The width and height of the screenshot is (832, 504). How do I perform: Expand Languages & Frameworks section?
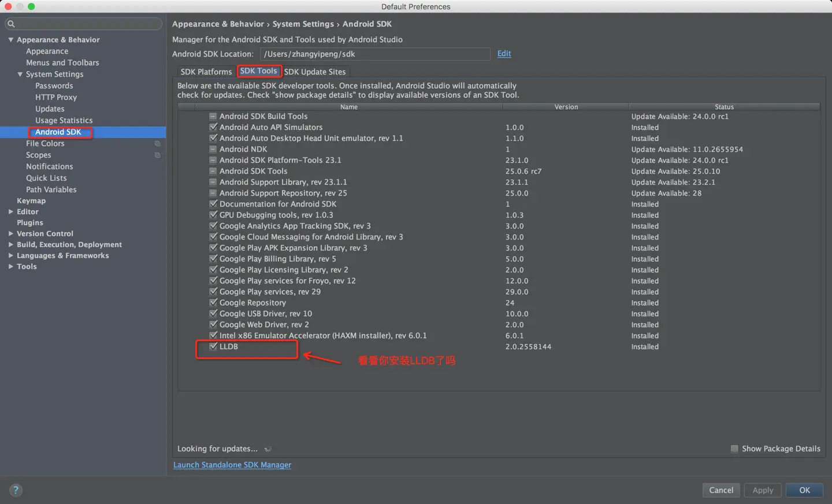11,256
